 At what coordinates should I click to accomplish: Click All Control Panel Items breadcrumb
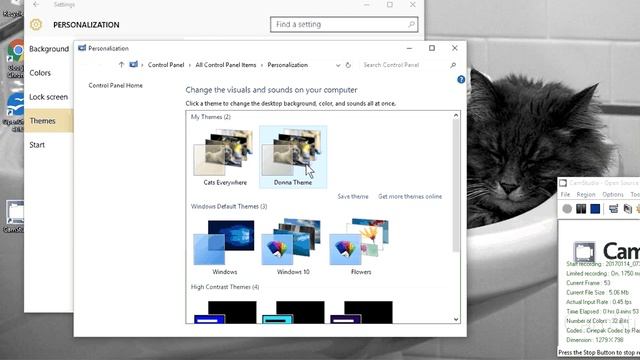tap(226, 65)
